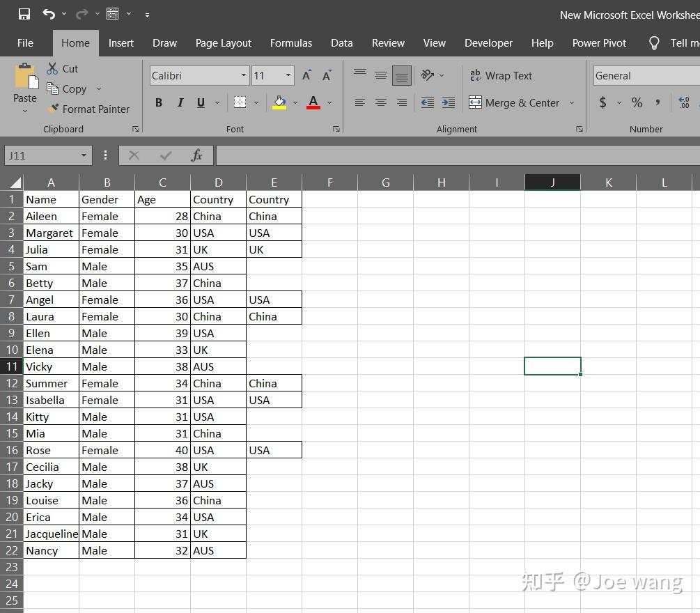The height and width of the screenshot is (613, 700).
Task: Open the Fill Color dropdown arrow
Action: point(295,102)
